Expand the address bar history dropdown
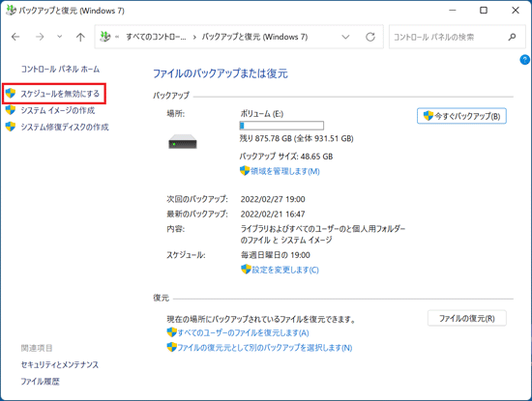 (x=345, y=37)
